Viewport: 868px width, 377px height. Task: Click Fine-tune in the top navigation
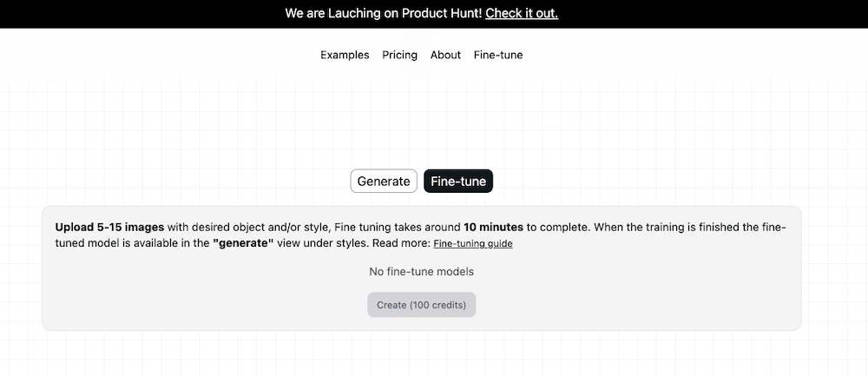[x=498, y=55]
